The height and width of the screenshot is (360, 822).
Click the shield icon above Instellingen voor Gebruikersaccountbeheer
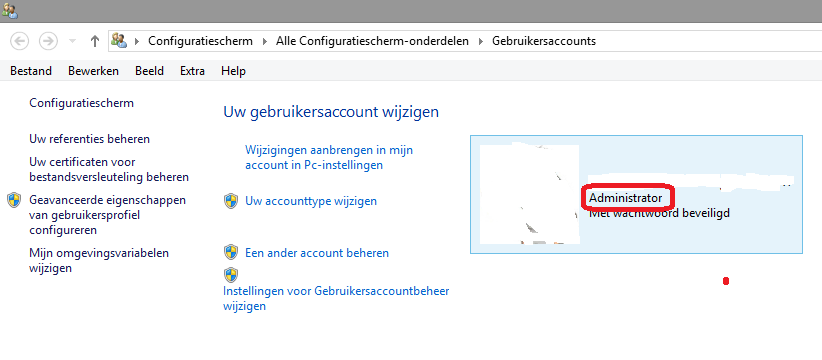(x=231, y=275)
